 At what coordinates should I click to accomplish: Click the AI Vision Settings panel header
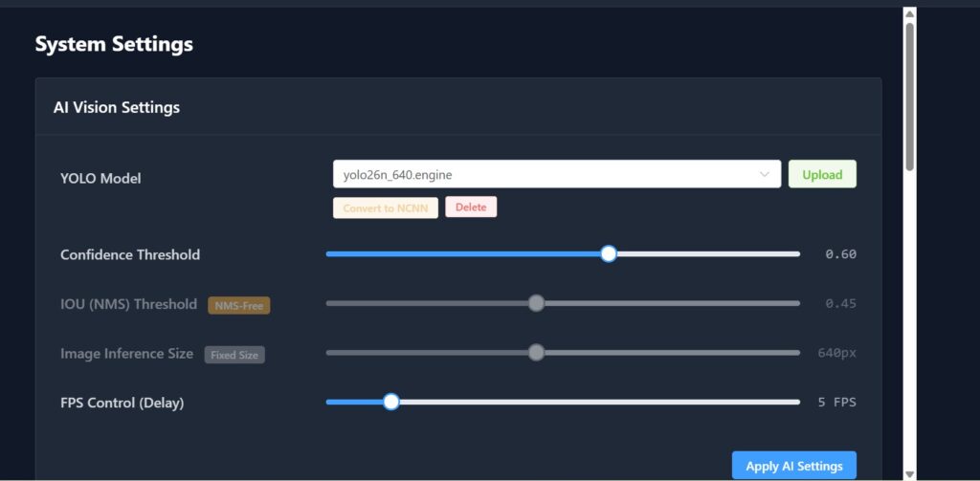[x=117, y=107]
